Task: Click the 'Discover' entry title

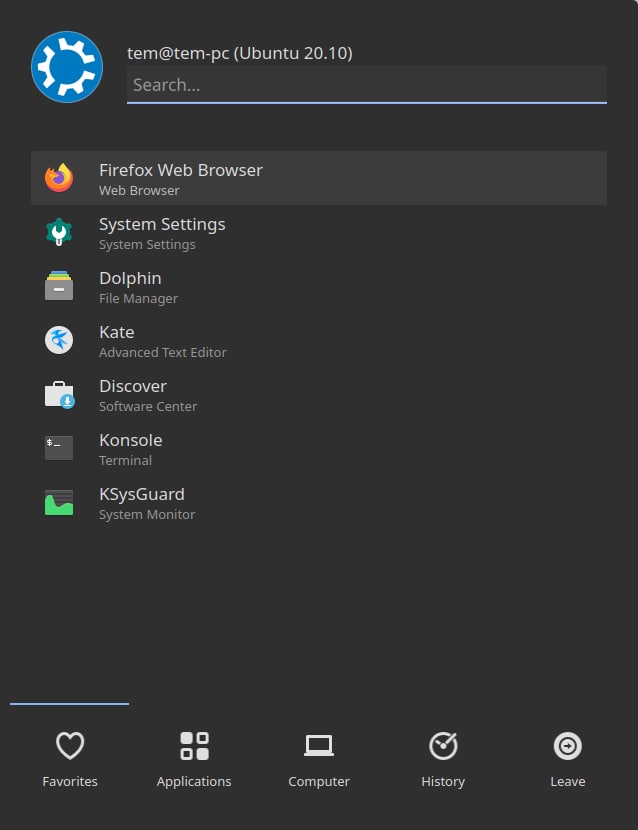Action: click(x=133, y=386)
